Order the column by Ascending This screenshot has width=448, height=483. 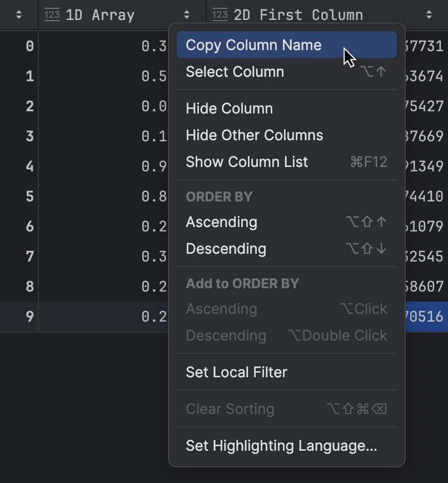221,222
